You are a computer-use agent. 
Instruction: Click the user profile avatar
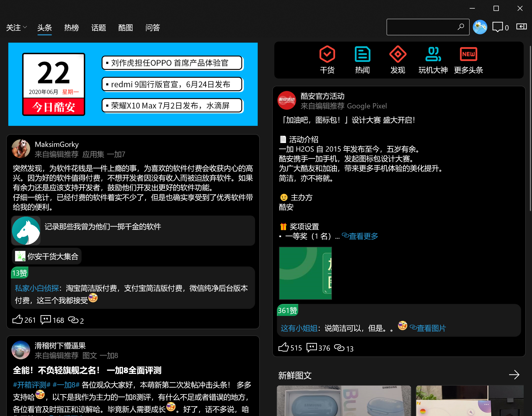[x=480, y=27]
